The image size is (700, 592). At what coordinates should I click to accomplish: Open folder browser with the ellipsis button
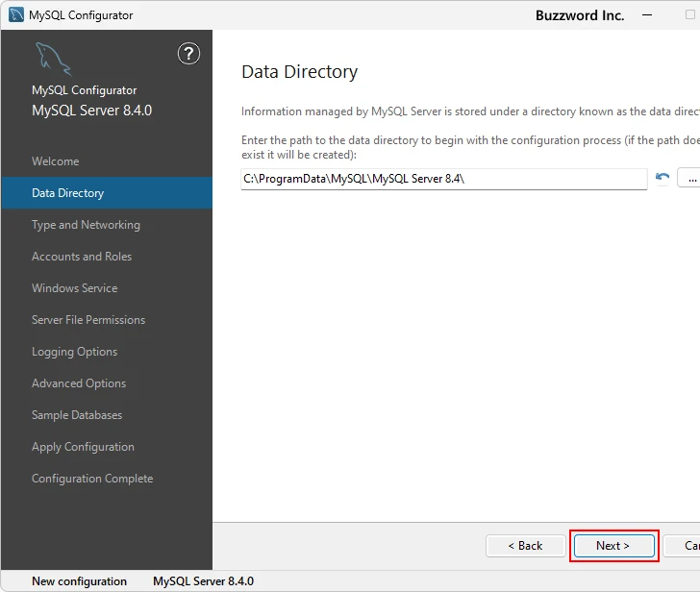click(x=689, y=178)
